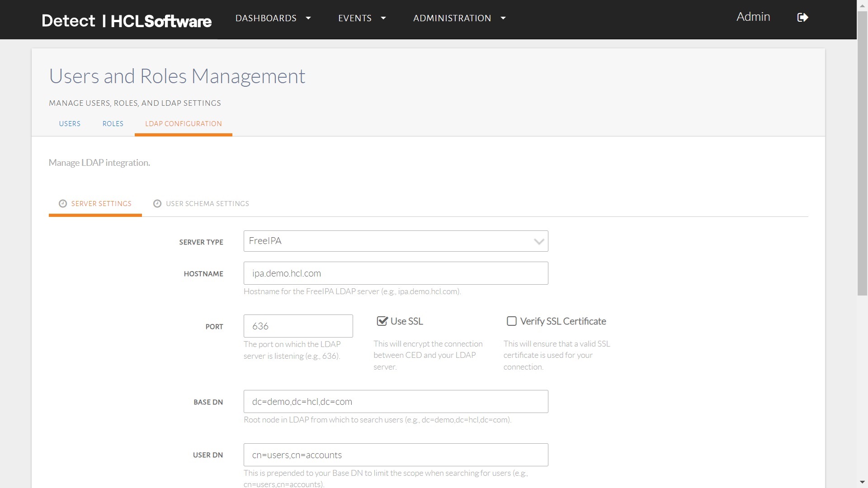Image resolution: width=868 pixels, height=488 pixels.
Task: Expand the Events menu arrow
Action: click(383, 18)
